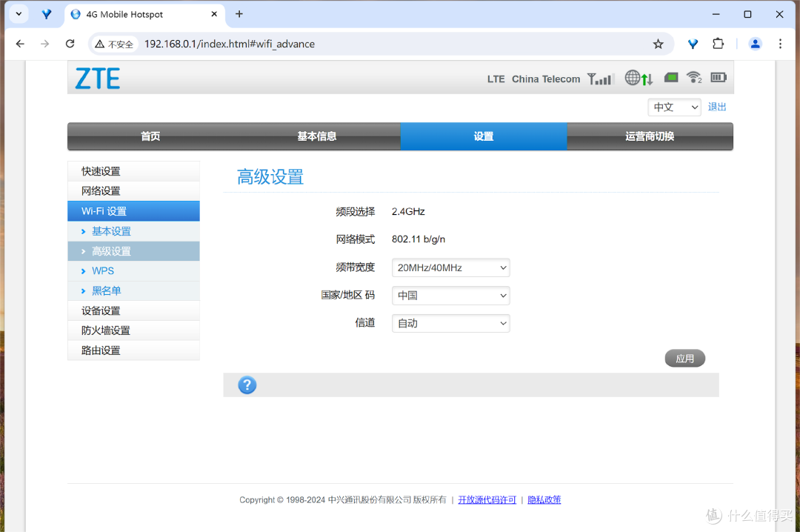Open 网络设置 in the sidebar
Screen dimensions: 800x532
(133, 191)
